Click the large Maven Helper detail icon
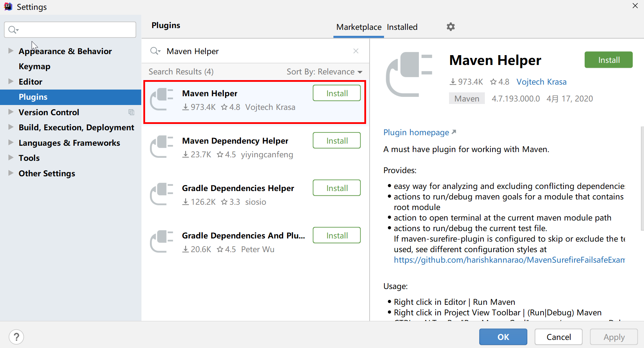This screenshot has height=348, width=644. point(409,74)
